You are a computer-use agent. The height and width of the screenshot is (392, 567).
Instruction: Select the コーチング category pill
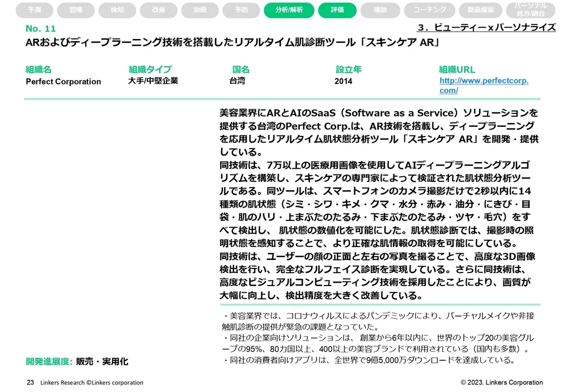click(428, 10)
